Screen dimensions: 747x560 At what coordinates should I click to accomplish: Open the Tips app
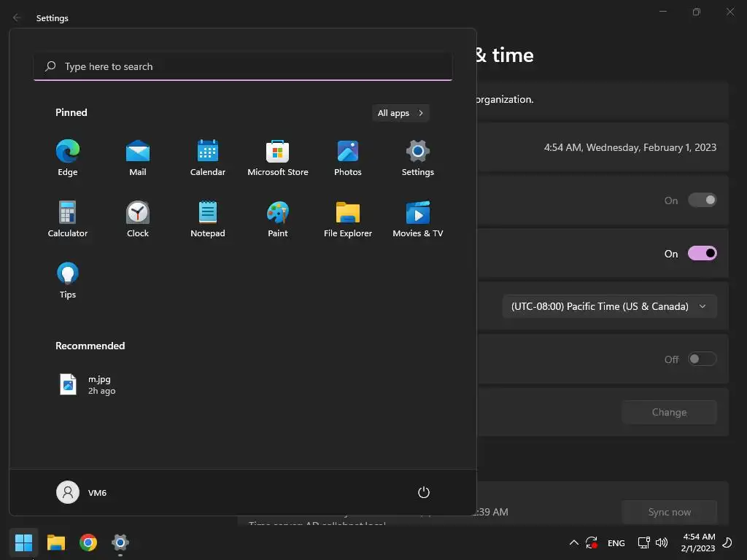68,281
